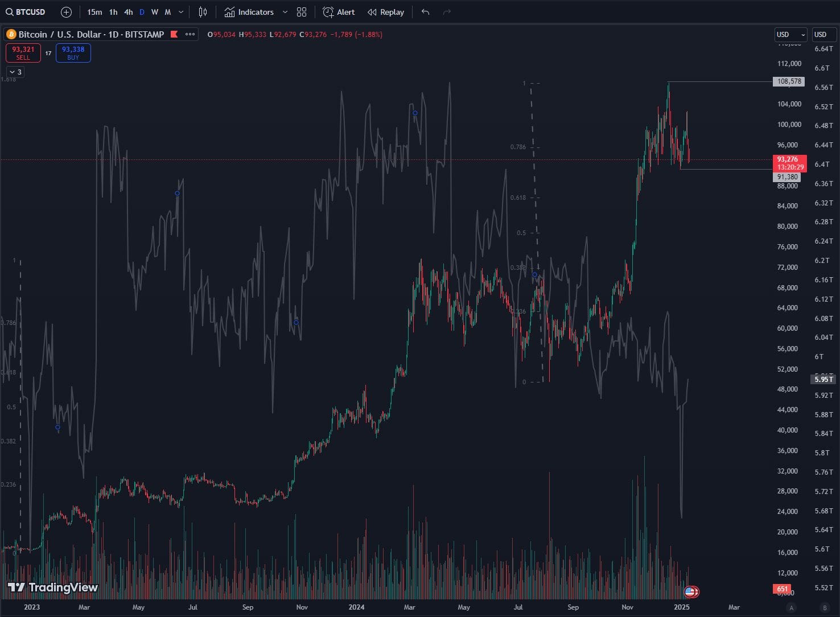Click the 91,380 price label on axis
The image size is (840, 617).
788,177
